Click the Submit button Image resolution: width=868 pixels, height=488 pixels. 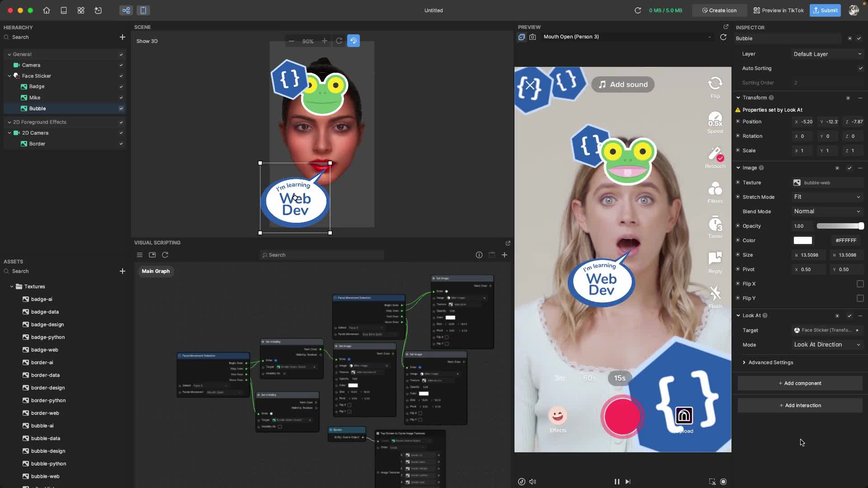(x=826, y=10)
